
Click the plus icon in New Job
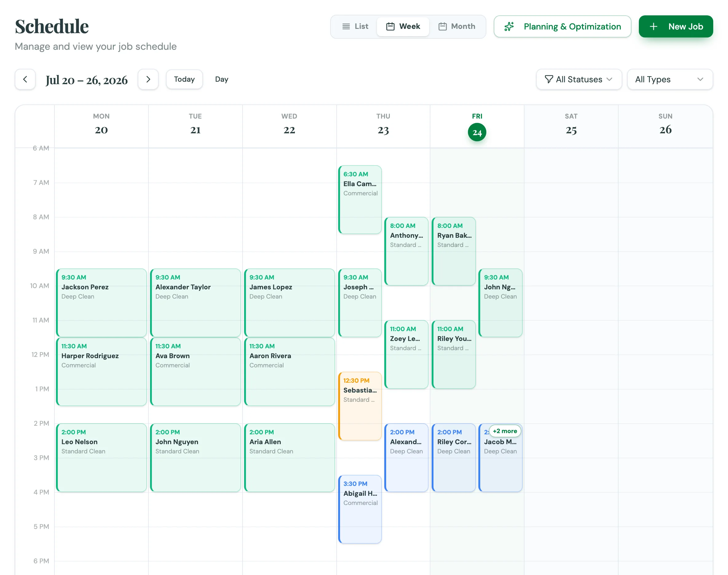[x=653, y=27]
